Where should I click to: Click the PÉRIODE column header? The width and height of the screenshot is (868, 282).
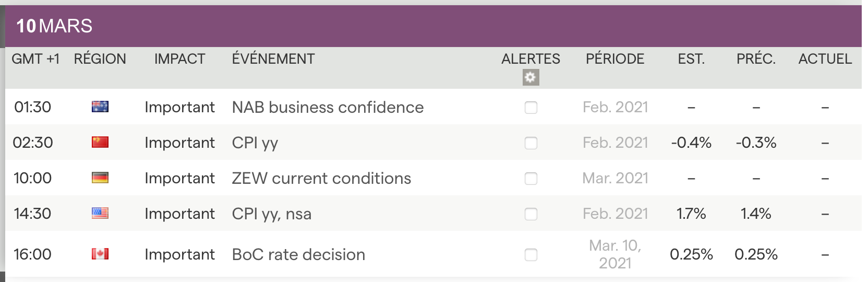(x=615, y=59)
